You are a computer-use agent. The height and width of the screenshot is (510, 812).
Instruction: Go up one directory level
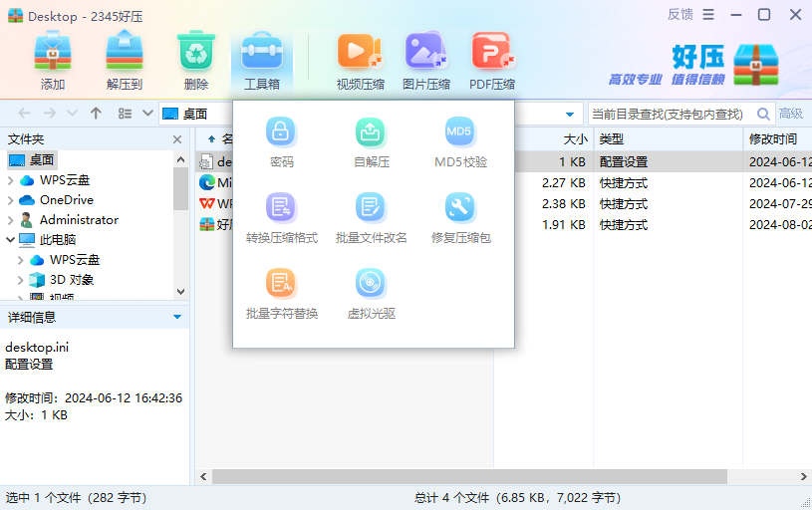pyautogui.click(x=96, y=114)
